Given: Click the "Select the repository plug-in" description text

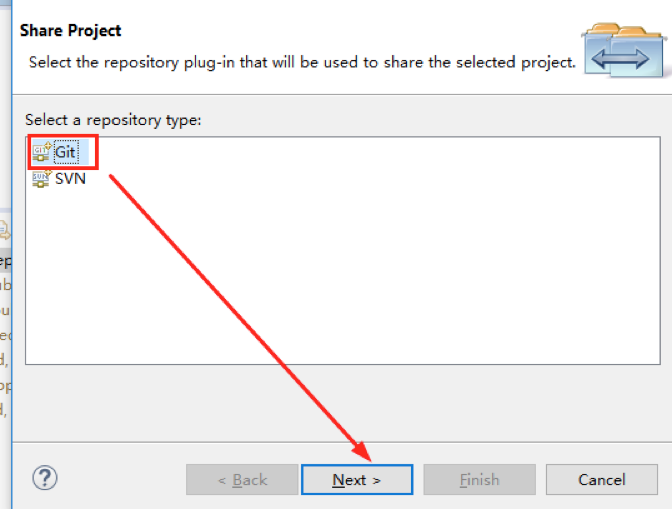Looking at the screenshot, I should 302,62.
